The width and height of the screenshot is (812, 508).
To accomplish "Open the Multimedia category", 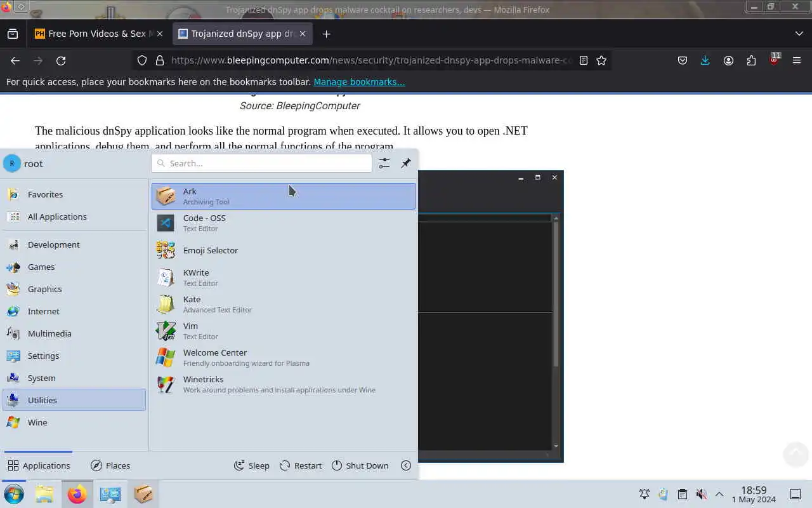I will tap(74, 333).
